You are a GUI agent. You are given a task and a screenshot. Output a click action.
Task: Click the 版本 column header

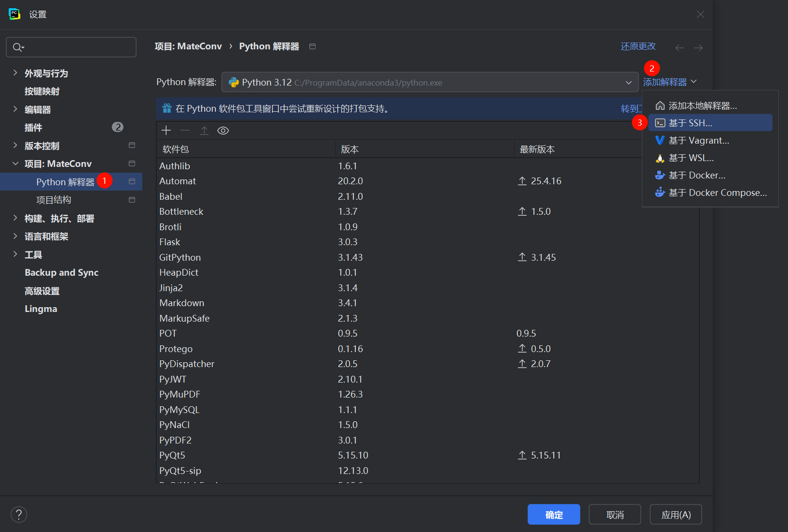[424, 149]
